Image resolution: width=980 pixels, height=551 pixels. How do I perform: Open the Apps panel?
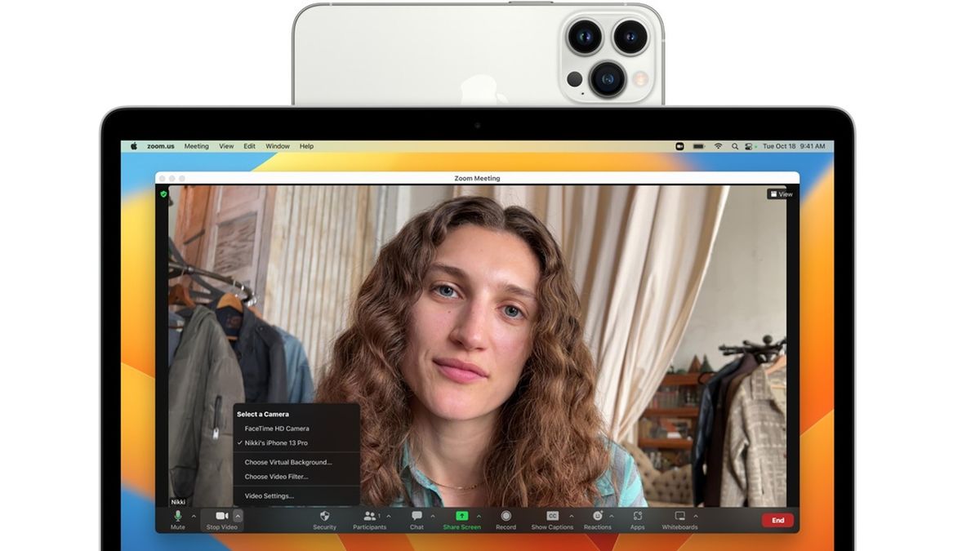click(x=637, y=520)
